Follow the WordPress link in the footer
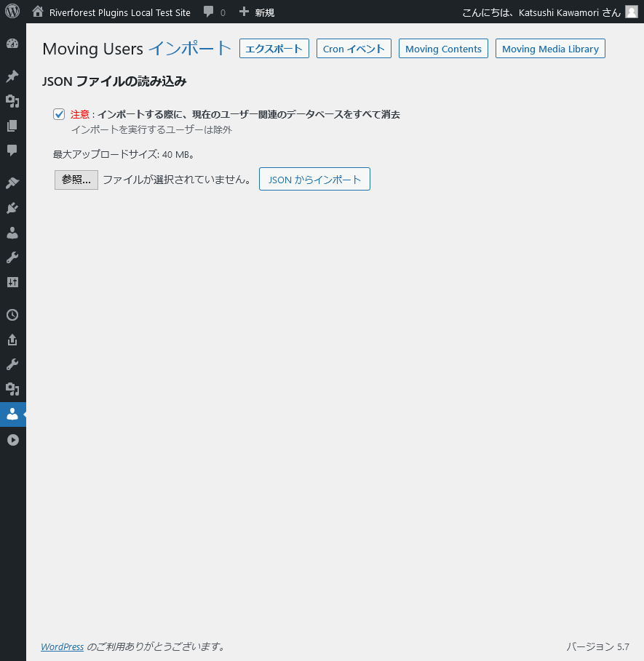The height and width of the screenshot is (661, 644). [62, 646]
